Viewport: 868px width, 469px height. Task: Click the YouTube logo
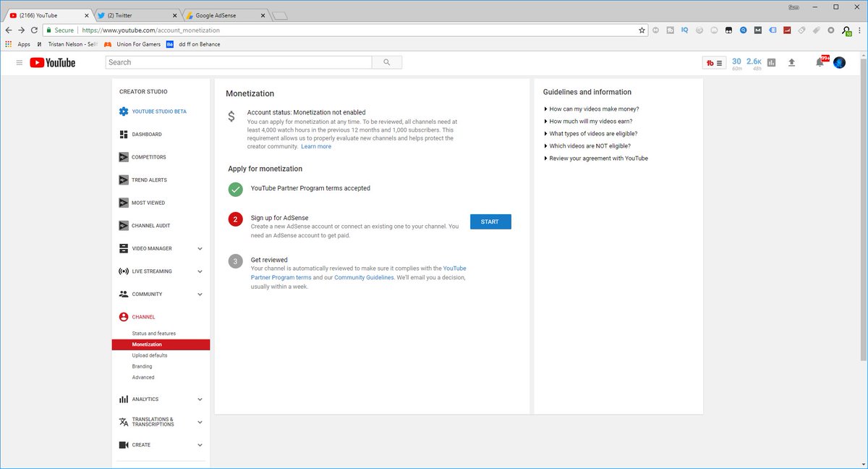tap(53, 63)
